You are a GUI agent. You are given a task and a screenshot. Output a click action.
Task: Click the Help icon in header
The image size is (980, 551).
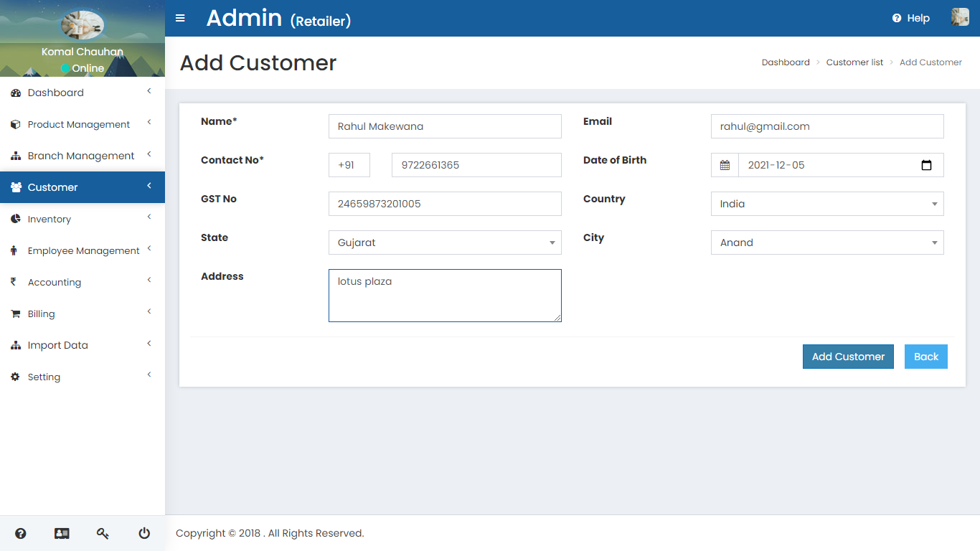tap(897, 18)
